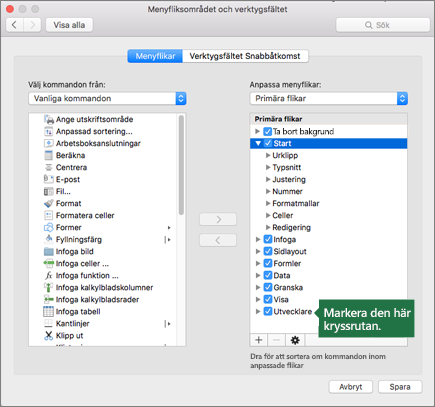Click the plus icon to add a tab
The height and width of the screenshot is (407, 435).
pos(259,340)
